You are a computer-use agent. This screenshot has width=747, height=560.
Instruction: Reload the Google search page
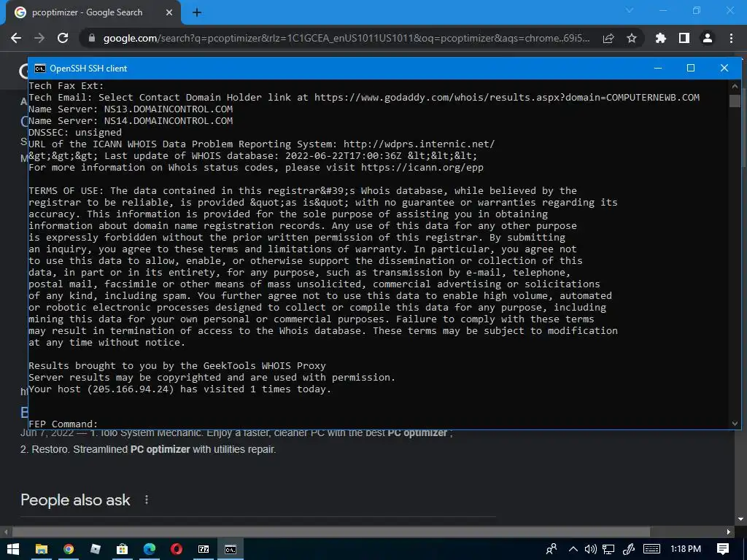pos(63,38)
